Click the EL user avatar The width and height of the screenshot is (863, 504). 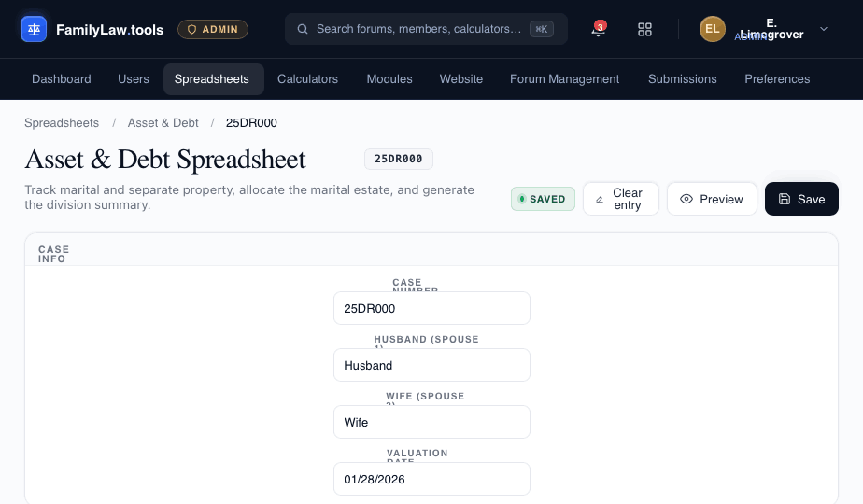pyautogui.click(x=713, y=29)
